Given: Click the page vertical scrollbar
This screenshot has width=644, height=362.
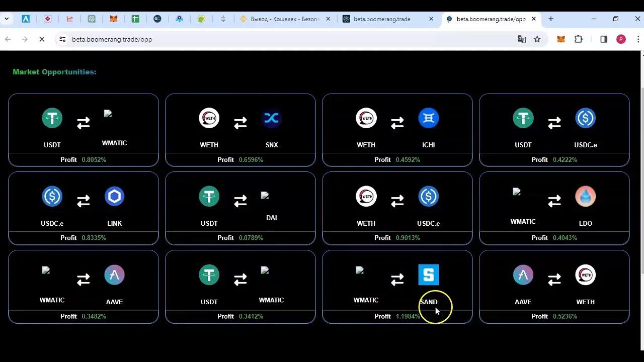Looking at the screenshot, I should pos(640,201).
